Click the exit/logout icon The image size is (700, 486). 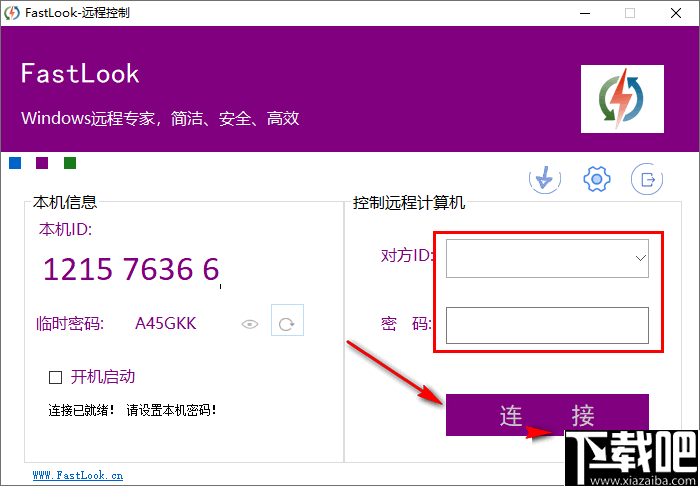point(647,179)
